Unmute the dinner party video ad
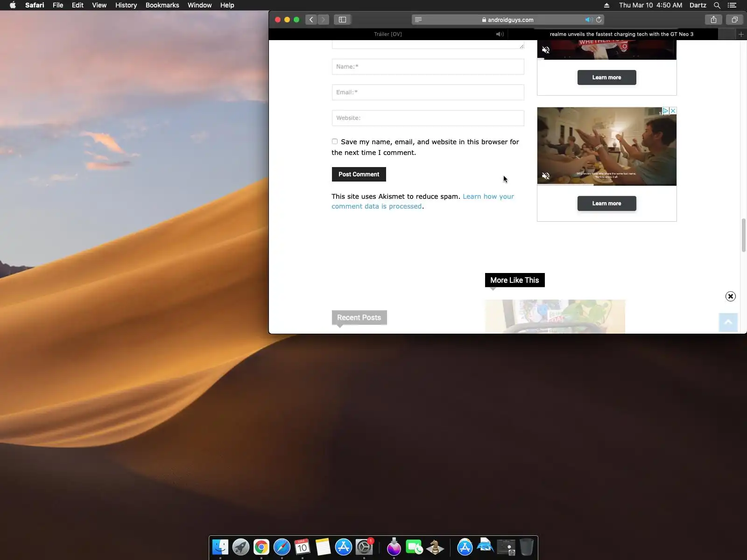Image resolution: width=747 pixels, height=560 pixels. click(x=546, y=176)
